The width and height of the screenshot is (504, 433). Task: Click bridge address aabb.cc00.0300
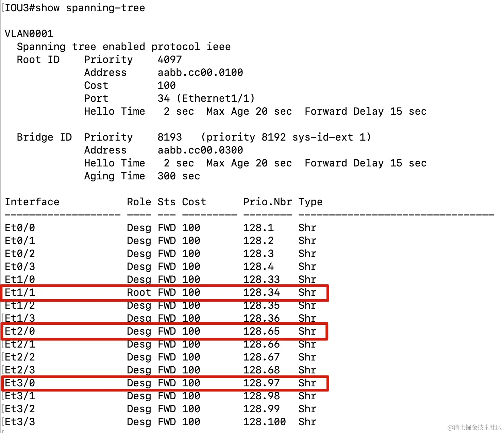click(200, 150)
